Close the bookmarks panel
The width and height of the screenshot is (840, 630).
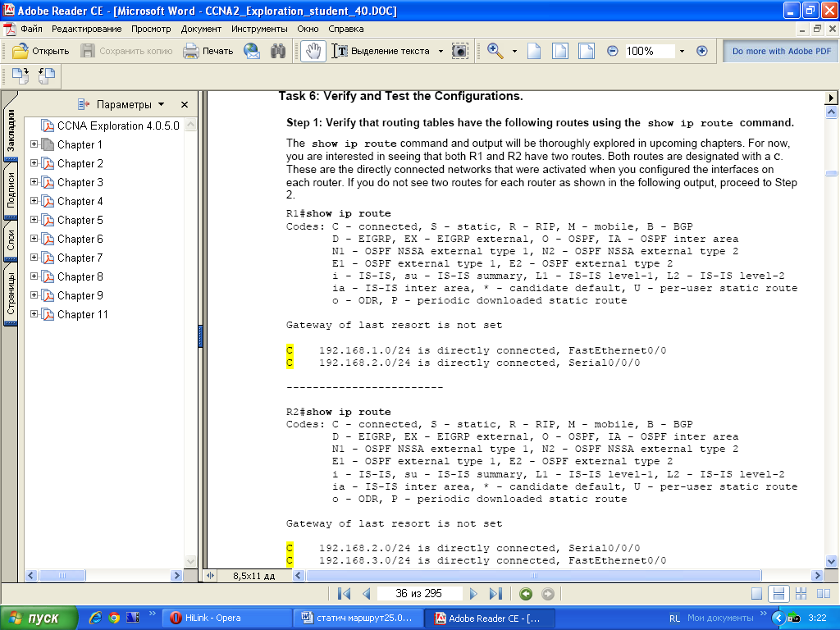point(185,104)
